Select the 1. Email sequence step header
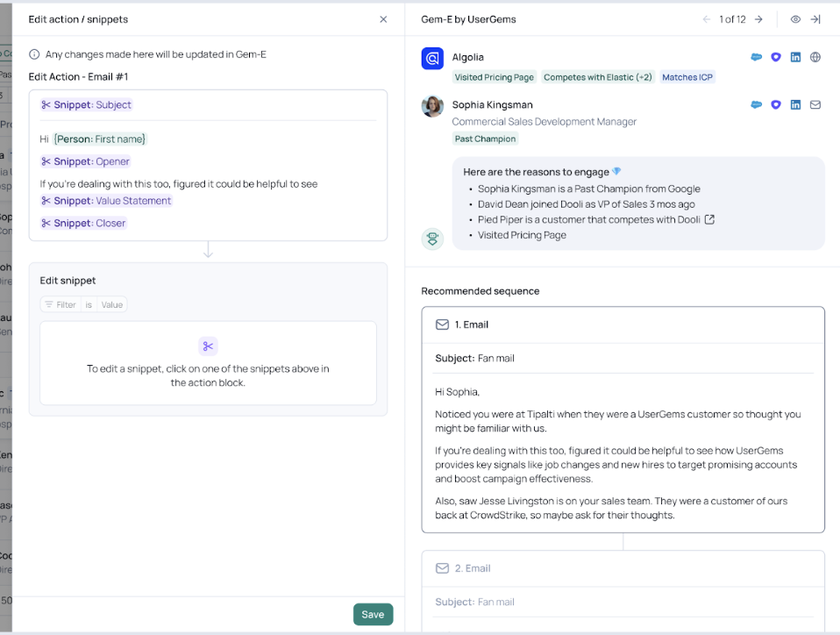840x635 pixels. pyautogui.click(x=623, y=325)
